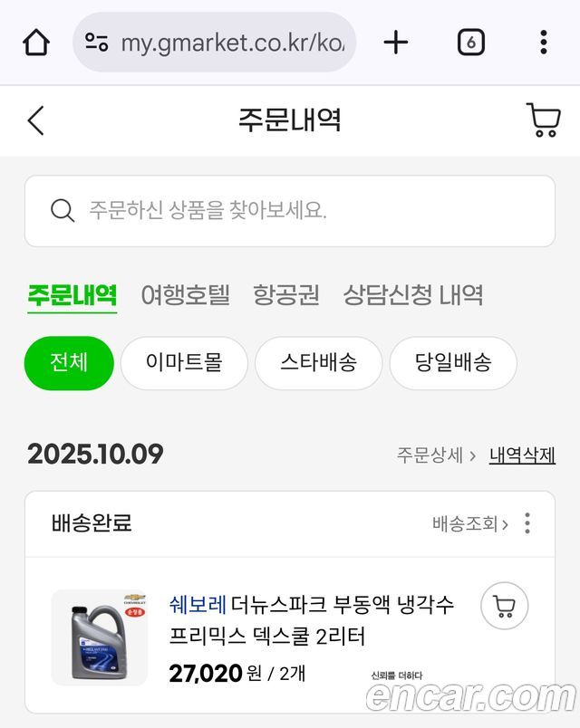Open more options for the delivered order

click(527, 523)
